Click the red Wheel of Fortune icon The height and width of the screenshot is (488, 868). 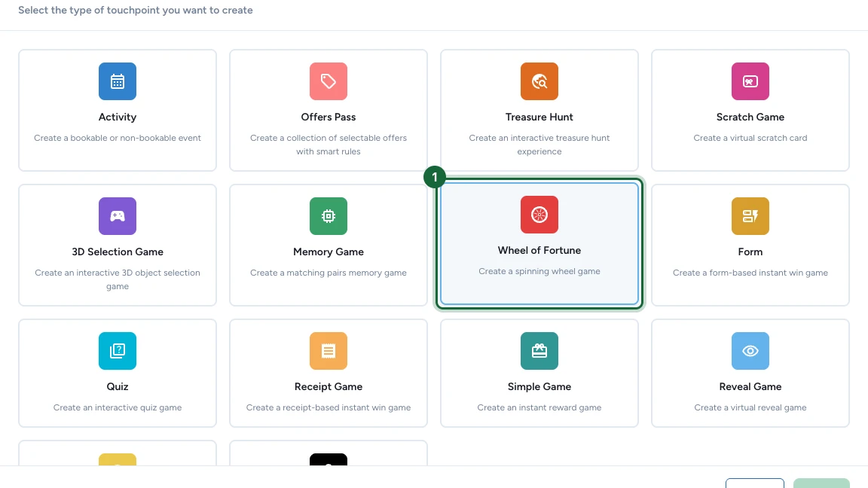[539, 215]
